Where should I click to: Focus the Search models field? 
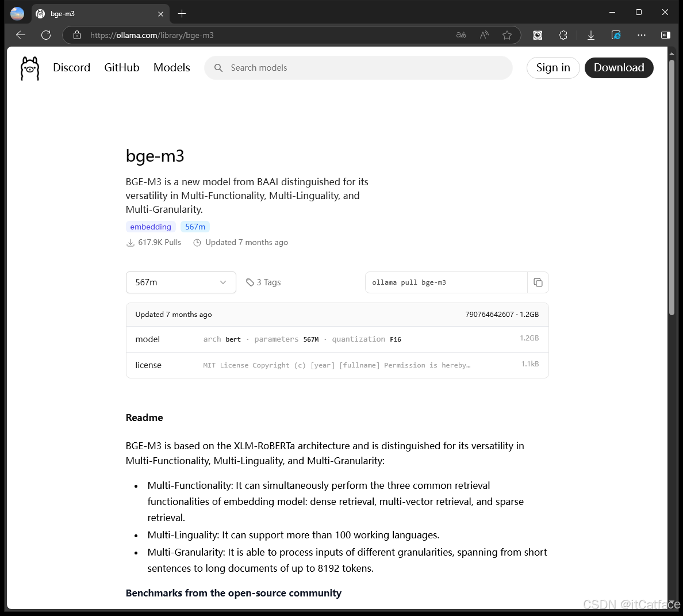tap(358, 68)
